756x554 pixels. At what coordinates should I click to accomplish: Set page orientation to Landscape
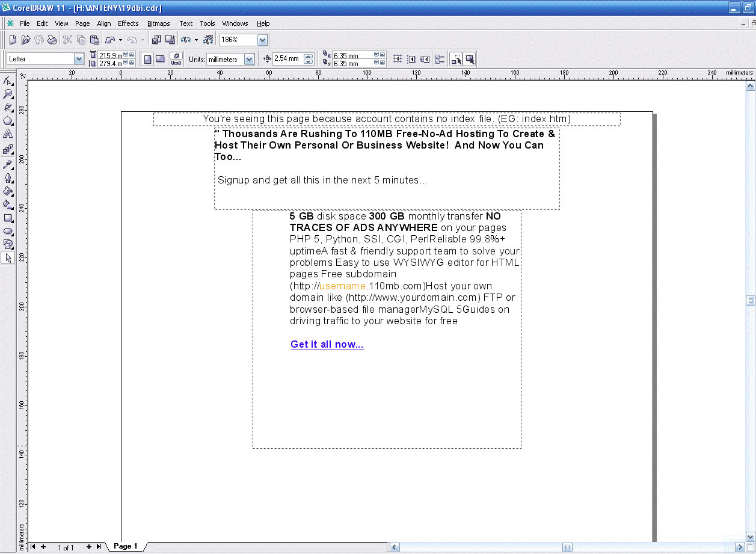pyautogui.click(x=160, y=58)
